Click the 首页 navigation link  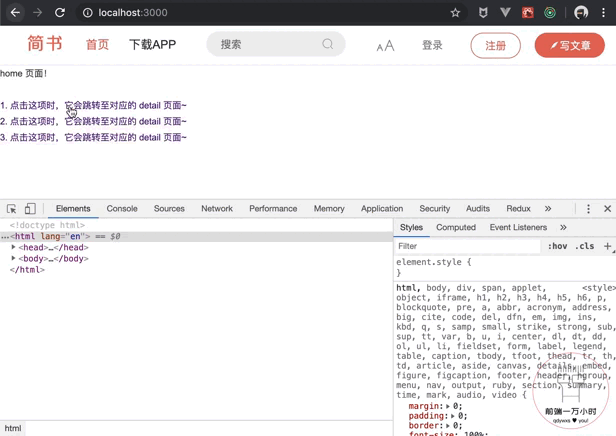[x=97, y=44]
